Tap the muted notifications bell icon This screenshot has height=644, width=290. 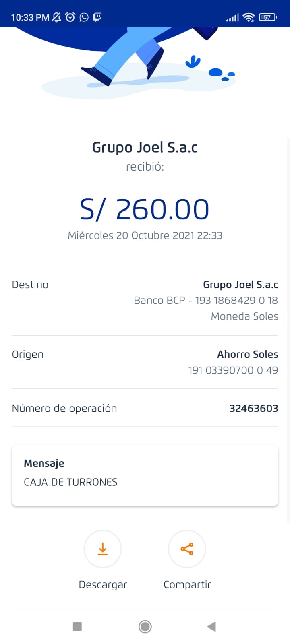(x=57, y=17)
